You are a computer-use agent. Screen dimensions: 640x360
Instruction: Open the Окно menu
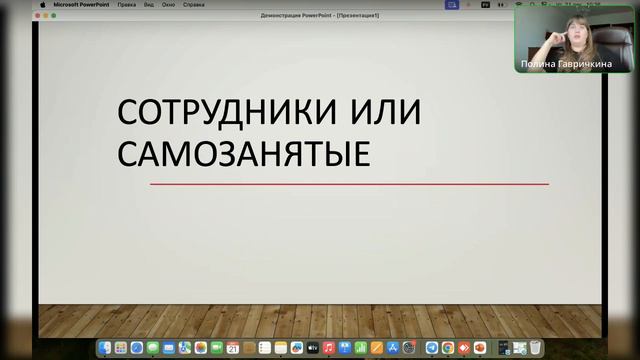[x=168, y=5]
